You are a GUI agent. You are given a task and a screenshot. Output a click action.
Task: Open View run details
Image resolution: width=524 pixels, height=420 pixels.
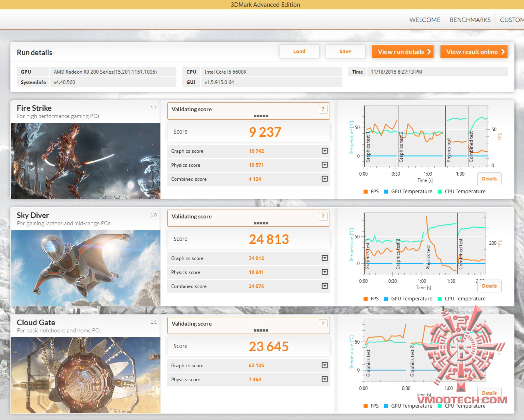[403, 52]
